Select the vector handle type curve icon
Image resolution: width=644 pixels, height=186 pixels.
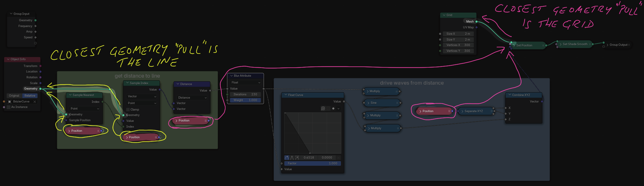tap(292, 158)
